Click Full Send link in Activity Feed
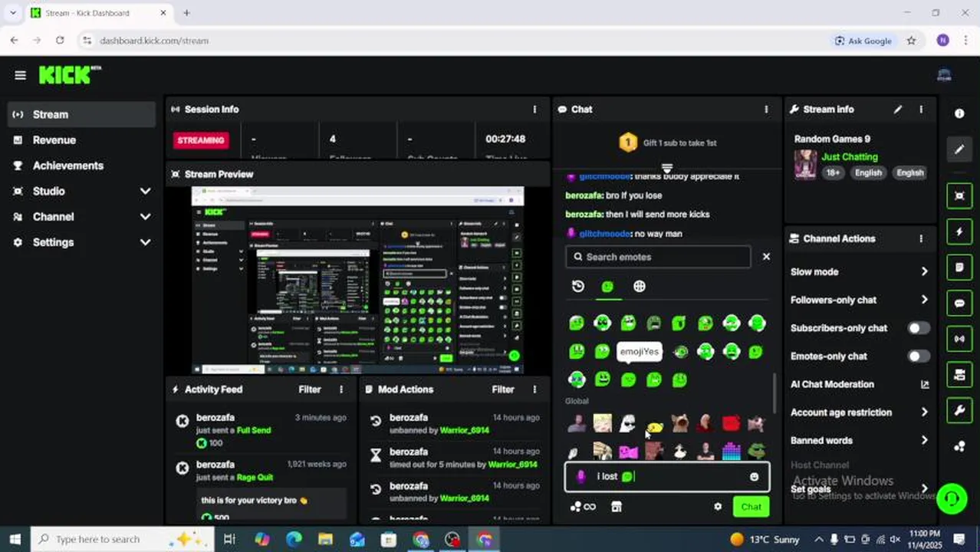The image size is (980, 552). point(254,430)
